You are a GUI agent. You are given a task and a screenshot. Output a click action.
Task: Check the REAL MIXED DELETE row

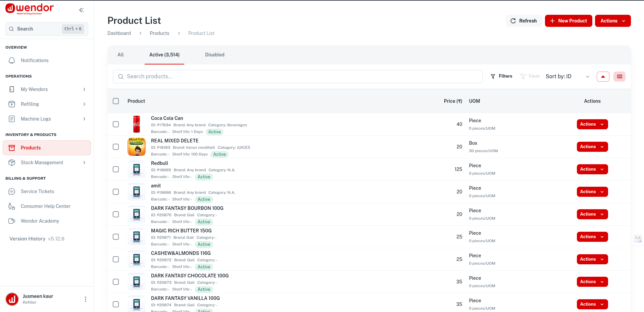point(116,147)
